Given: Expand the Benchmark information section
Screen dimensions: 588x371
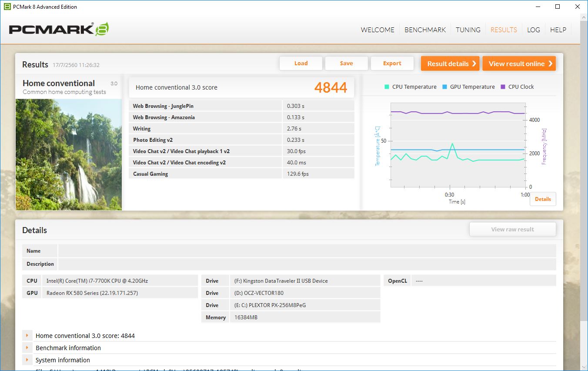Looking at the screenshot, I should click(27, 348).
